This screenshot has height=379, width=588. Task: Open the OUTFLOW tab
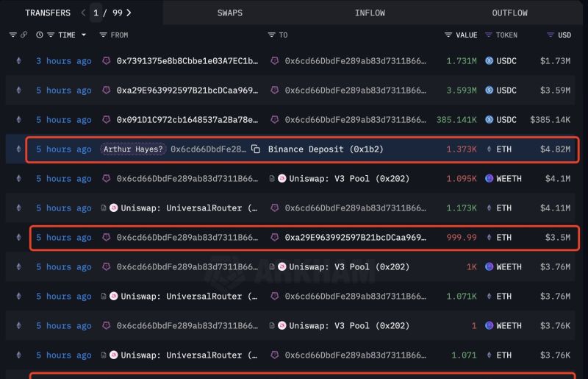(509, 13)
